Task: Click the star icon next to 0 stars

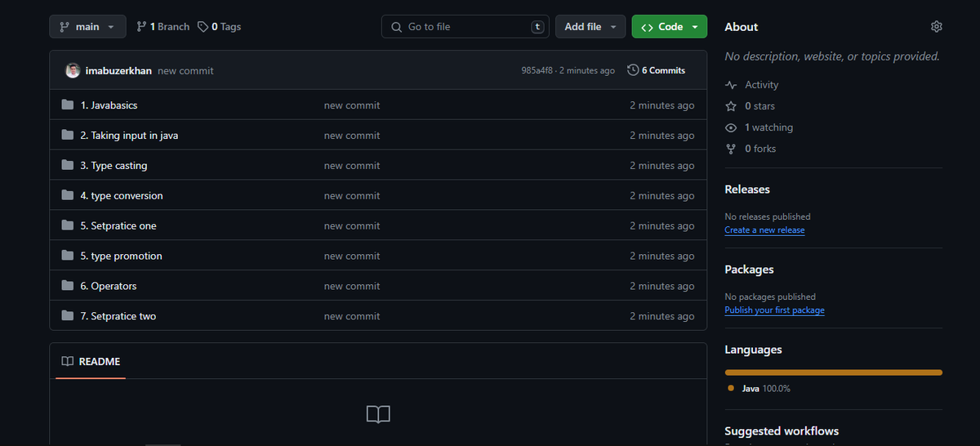Action: [x=731, y=106]
